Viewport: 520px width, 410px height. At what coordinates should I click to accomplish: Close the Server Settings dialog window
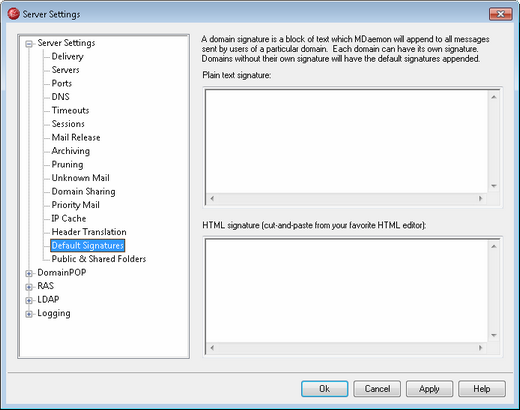point(500,14)
